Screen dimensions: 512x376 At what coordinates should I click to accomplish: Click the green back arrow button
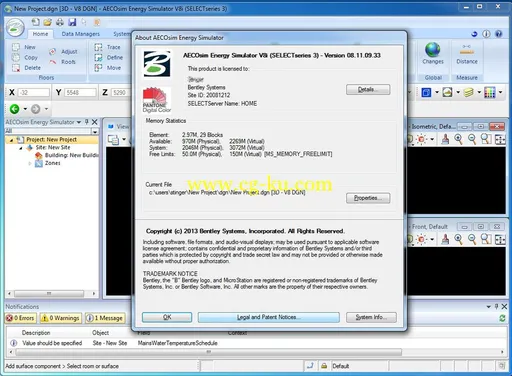[x=15, y=109]
